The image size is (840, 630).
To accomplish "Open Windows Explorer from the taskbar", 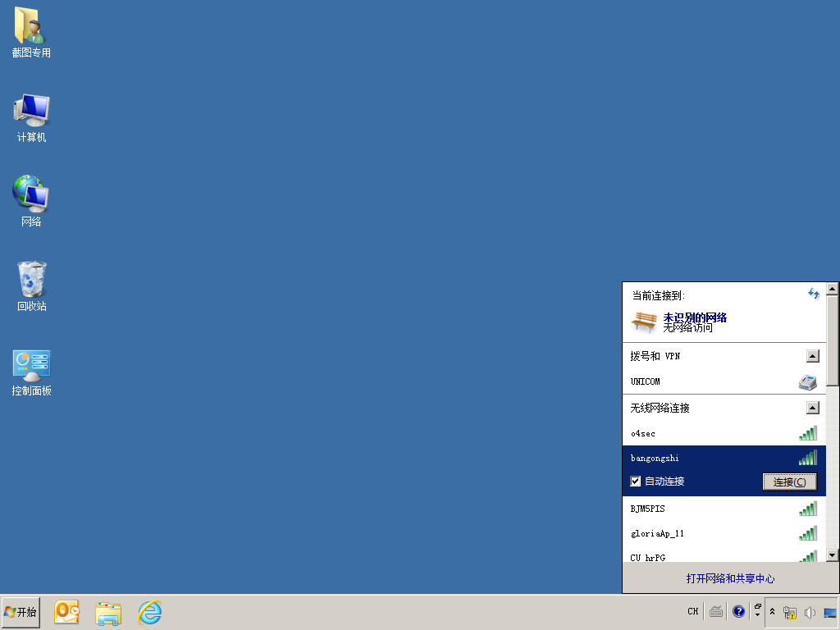I will point(108,613).
